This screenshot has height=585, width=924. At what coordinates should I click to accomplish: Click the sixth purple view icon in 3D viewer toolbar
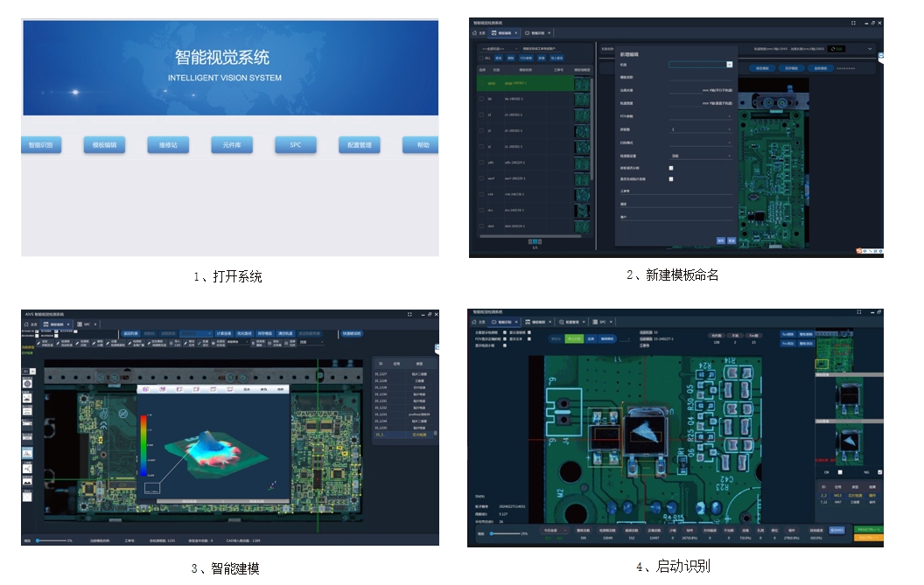pyautogui.click(x=230, y=389)
